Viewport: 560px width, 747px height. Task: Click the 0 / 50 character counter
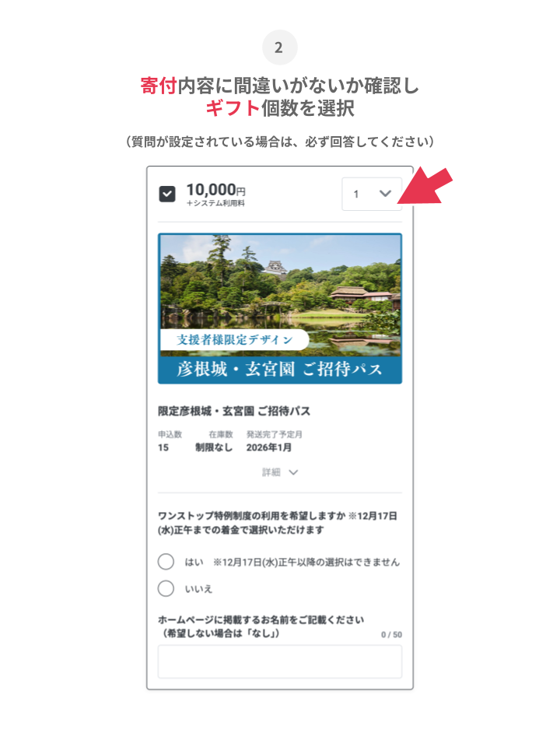click(391, 635)
